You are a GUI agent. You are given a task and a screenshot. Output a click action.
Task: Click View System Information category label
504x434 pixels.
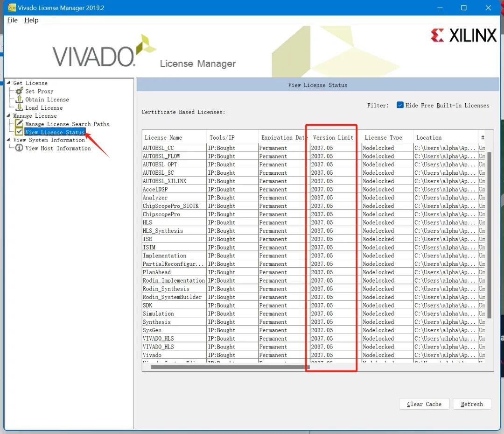click(x=49, y=140)
